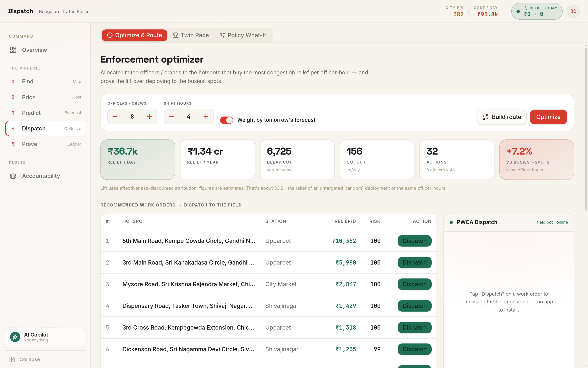Increase Officers / Crews with plus
The image size is (588, 368).
(149, 117)
